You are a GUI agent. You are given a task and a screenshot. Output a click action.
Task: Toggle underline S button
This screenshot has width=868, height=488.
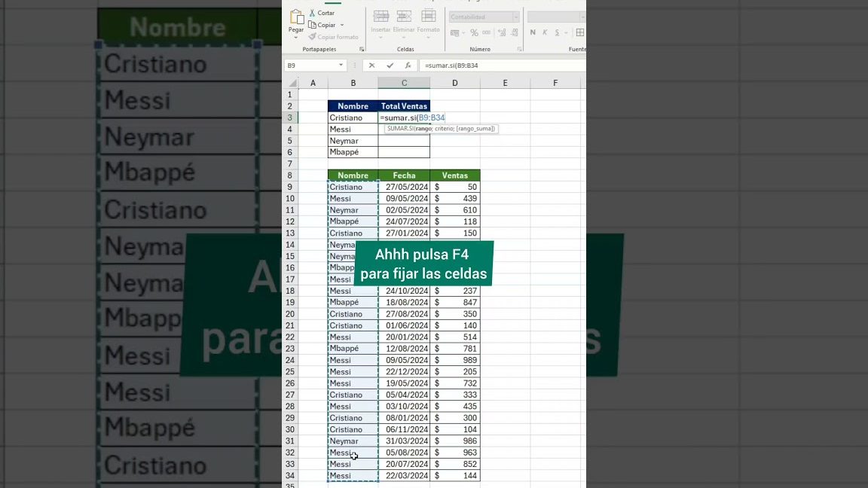[557, 32]
